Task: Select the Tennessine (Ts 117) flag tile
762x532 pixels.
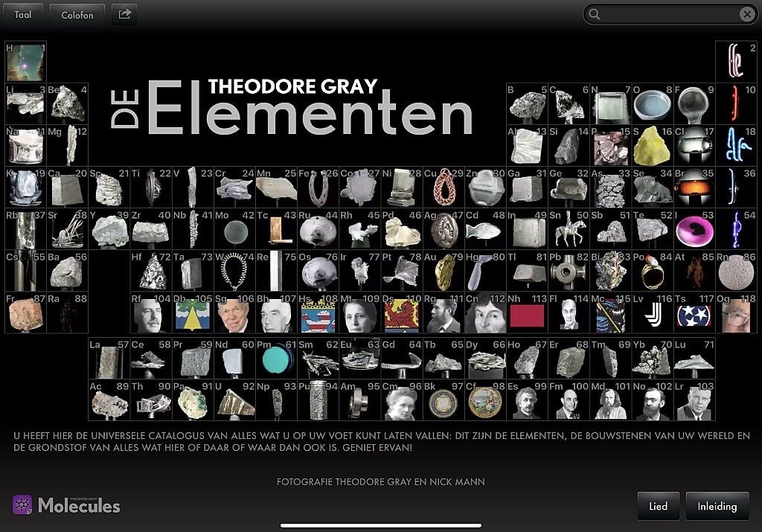Action: click(694, 313)
